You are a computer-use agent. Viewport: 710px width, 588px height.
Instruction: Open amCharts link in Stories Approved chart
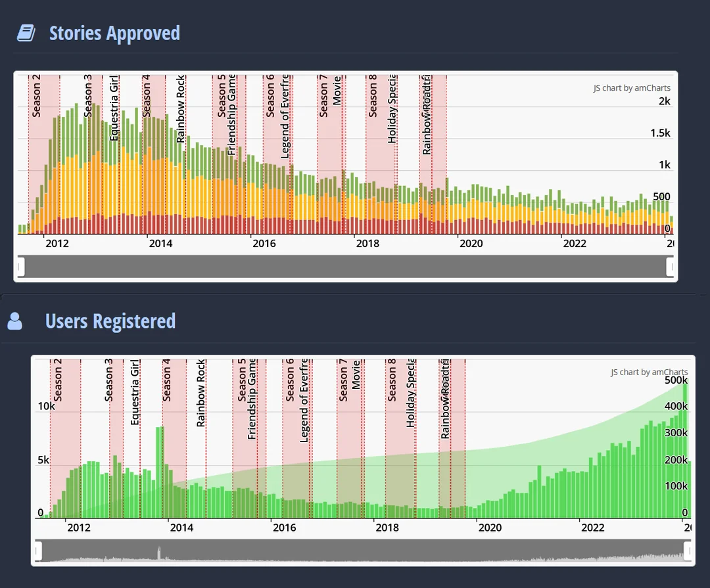[631, 88]
